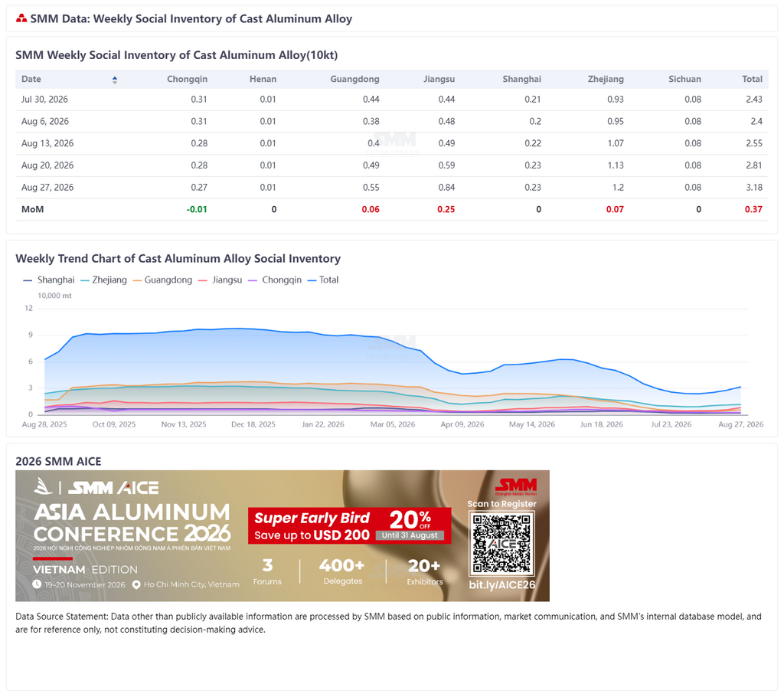Click Weekly Trend Chart section heading
The height and width of the screenshot is (697, 784).
(x=178, y=259)
